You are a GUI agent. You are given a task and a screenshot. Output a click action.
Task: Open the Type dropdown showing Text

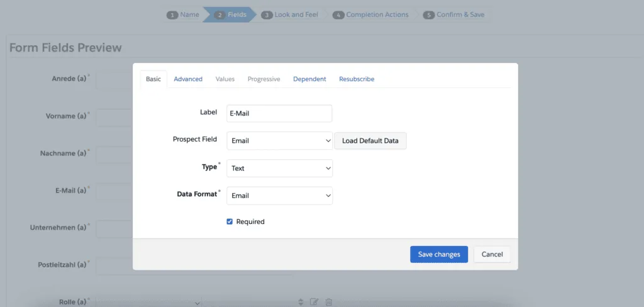(280, 168)
